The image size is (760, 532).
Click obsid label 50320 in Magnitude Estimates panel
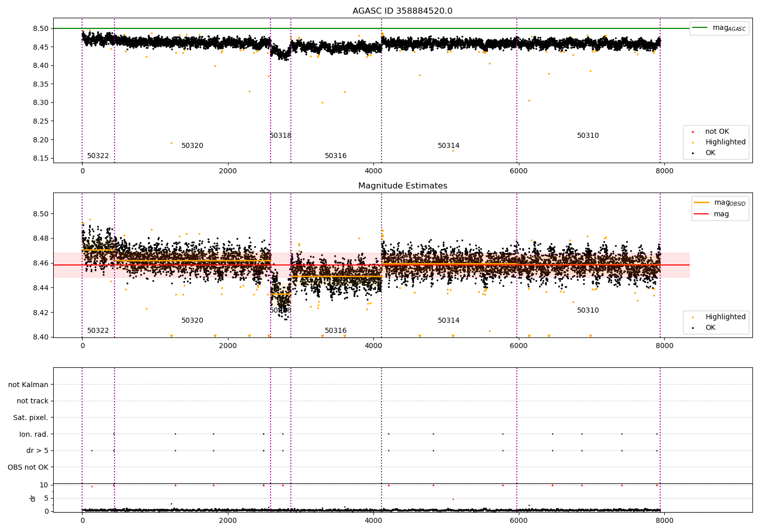point(192,321)
